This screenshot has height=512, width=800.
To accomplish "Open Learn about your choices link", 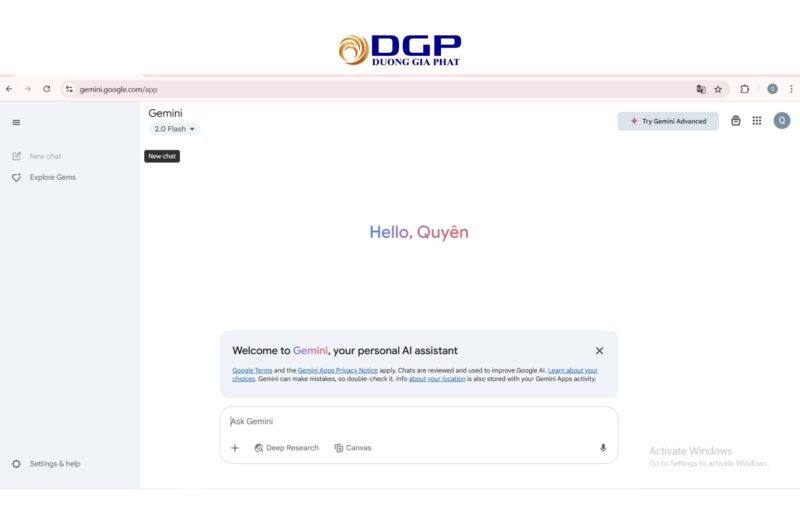I will [x=572, y=371].
